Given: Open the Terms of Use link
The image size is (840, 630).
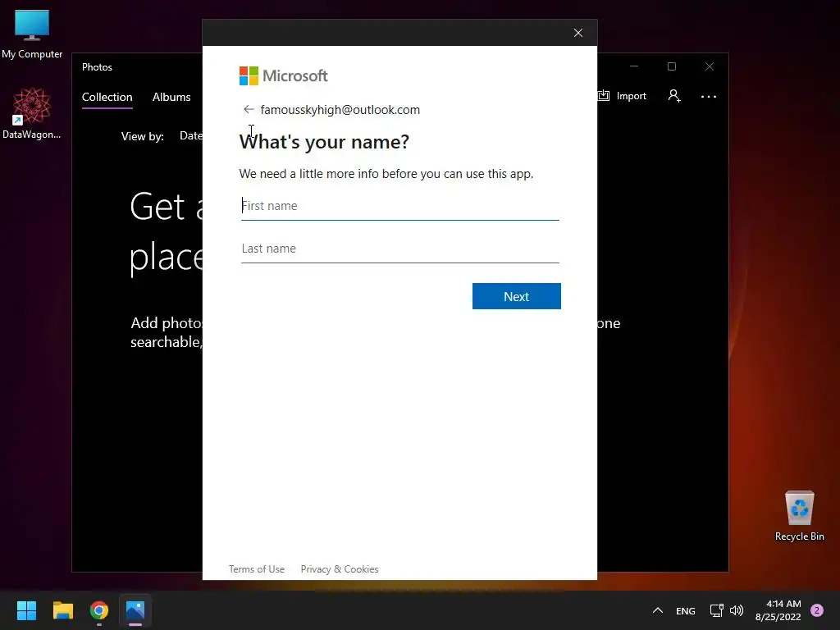Looking at the screenshot, I should [257, 569].
